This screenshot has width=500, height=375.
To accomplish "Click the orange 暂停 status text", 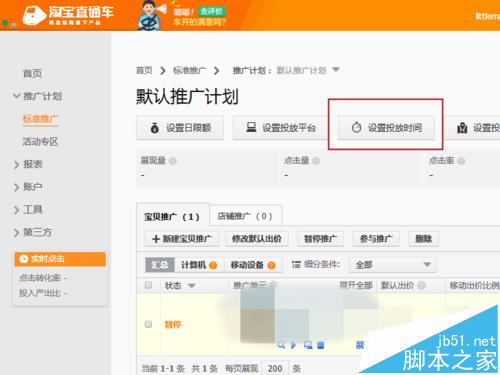I will [173, 324].
